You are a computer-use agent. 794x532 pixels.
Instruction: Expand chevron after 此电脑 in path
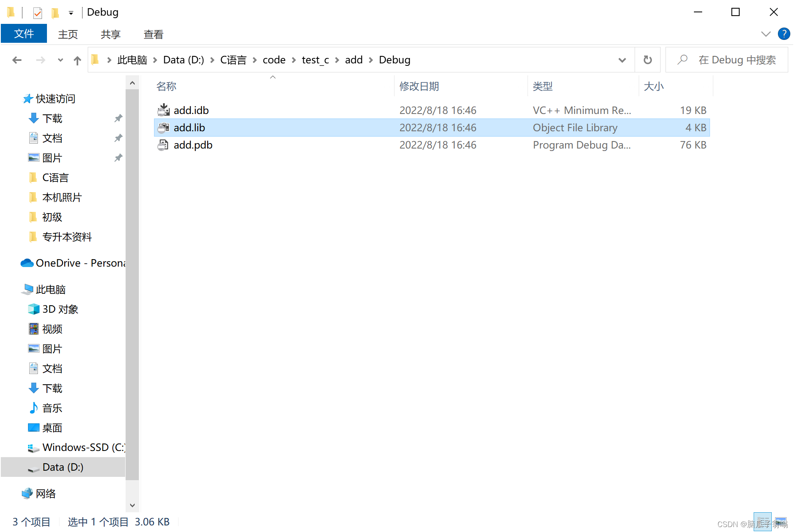[x=155, y=60]
